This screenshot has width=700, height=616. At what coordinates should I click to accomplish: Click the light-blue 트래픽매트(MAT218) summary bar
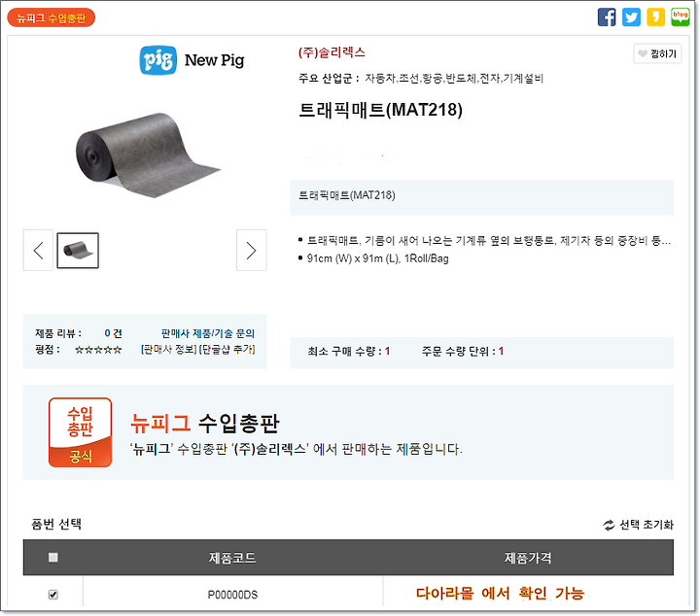pos(481,197)
